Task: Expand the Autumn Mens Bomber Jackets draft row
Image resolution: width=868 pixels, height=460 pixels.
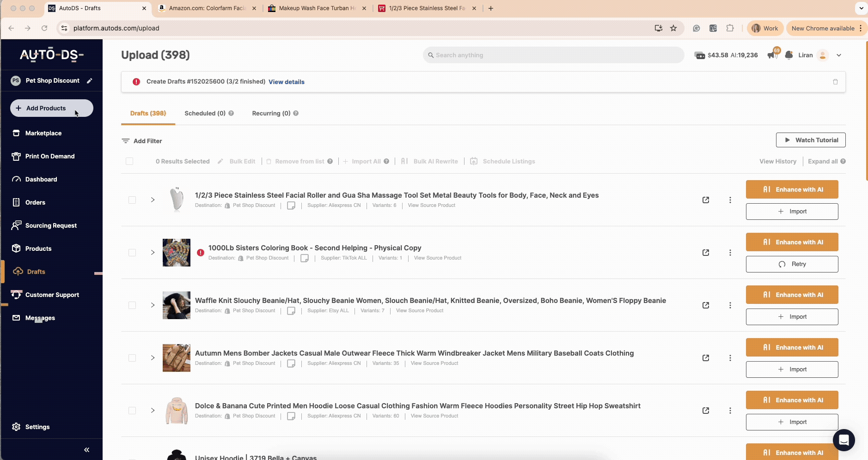Action: pyautogui.click(x=153, y=358)
